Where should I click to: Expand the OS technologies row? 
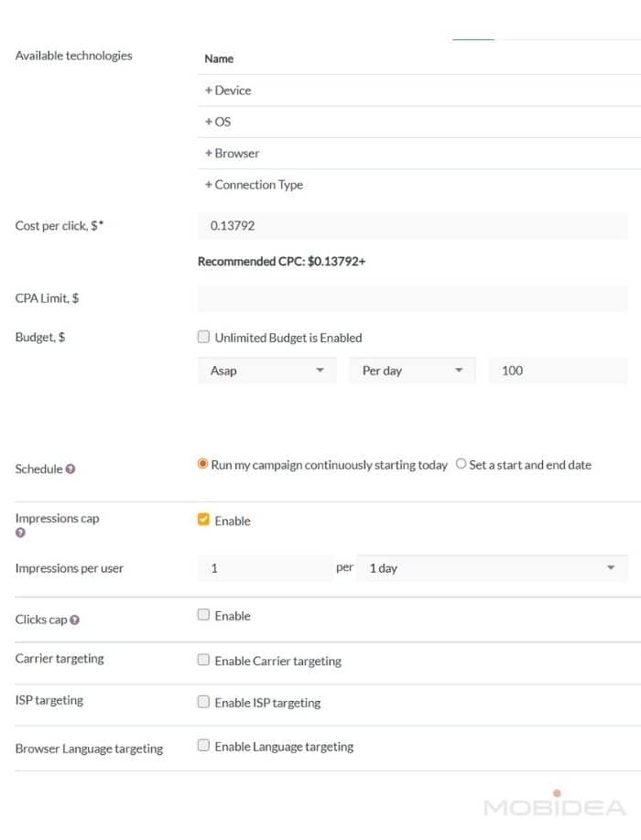(x=218, y=122)
